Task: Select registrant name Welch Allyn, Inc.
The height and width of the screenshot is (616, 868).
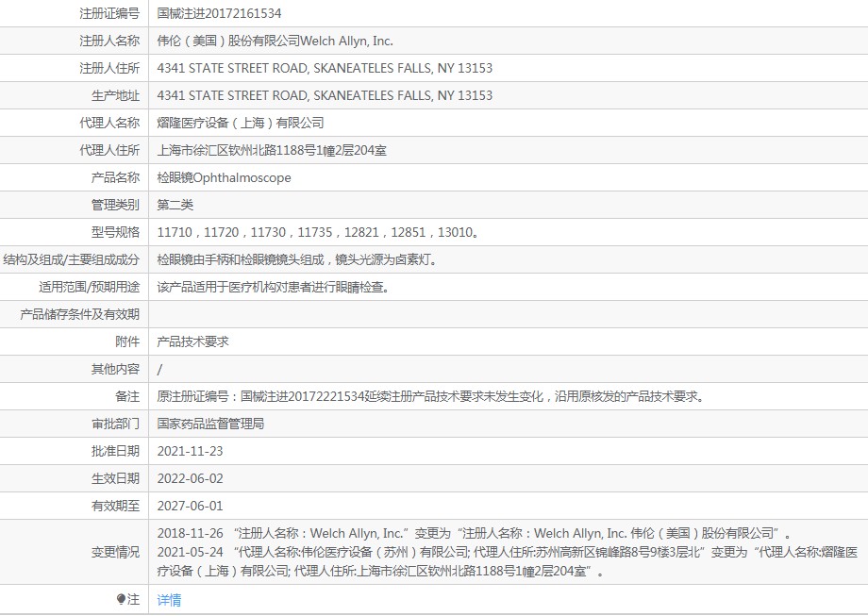Action: click(275, 41)
